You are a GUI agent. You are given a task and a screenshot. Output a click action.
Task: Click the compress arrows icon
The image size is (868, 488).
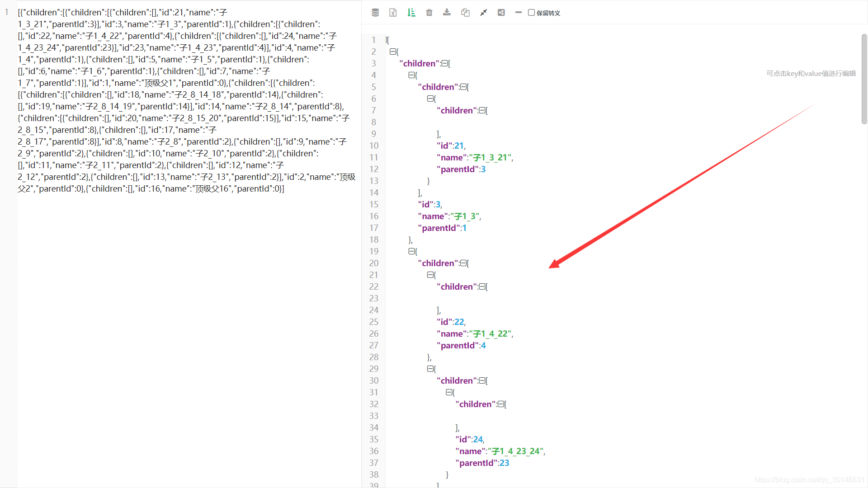tap(483, 13)
